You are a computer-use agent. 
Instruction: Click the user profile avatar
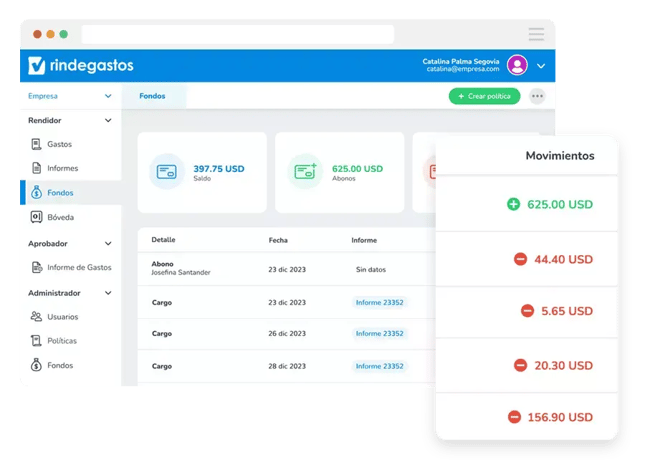tap(517, 65)
